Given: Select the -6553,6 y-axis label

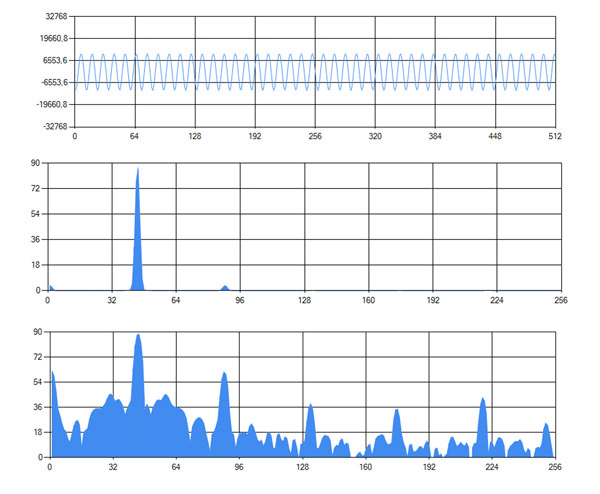Looking at the screenshot, I should (x=54, y=82).
